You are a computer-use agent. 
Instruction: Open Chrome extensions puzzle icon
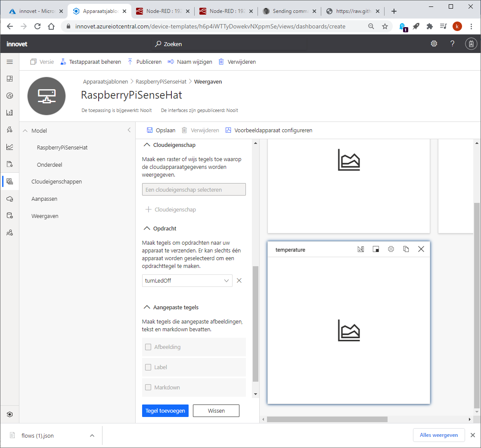429,26
